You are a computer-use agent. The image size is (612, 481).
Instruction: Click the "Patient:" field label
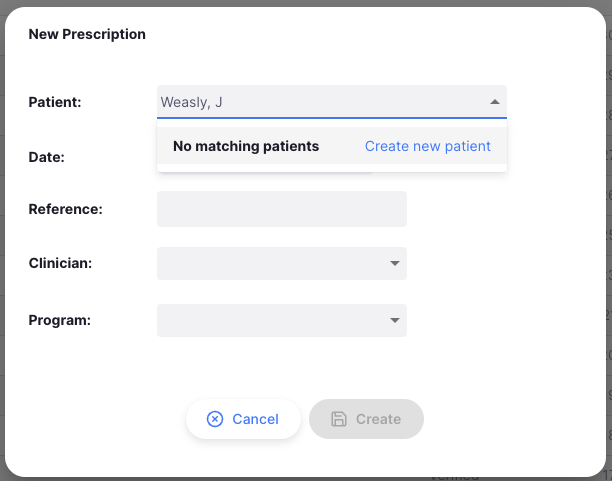tap(55, 102)
